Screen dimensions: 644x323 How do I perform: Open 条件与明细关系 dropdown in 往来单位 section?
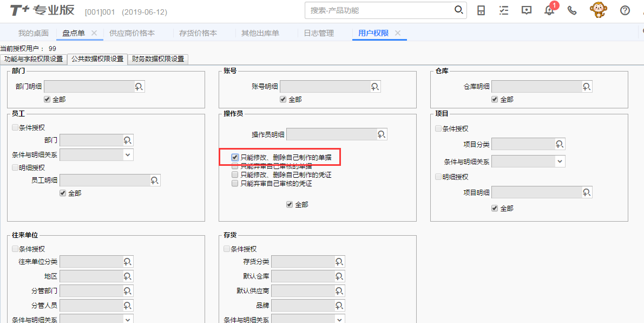click(x=128, y=319)
